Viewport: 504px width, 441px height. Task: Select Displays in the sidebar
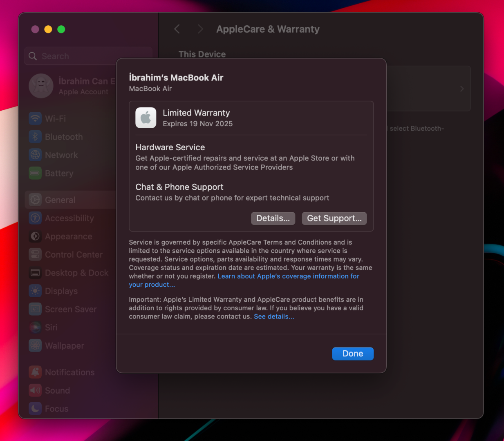point(69,291)
